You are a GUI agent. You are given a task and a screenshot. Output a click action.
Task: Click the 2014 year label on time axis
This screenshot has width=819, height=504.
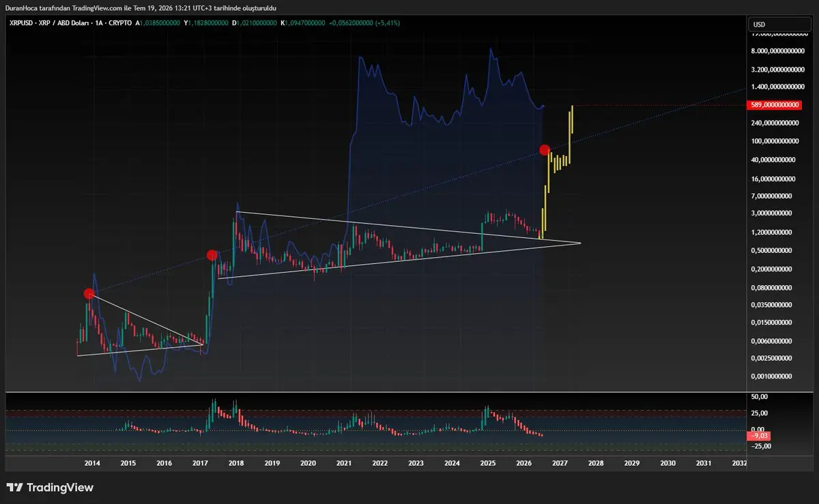[91, 463]
